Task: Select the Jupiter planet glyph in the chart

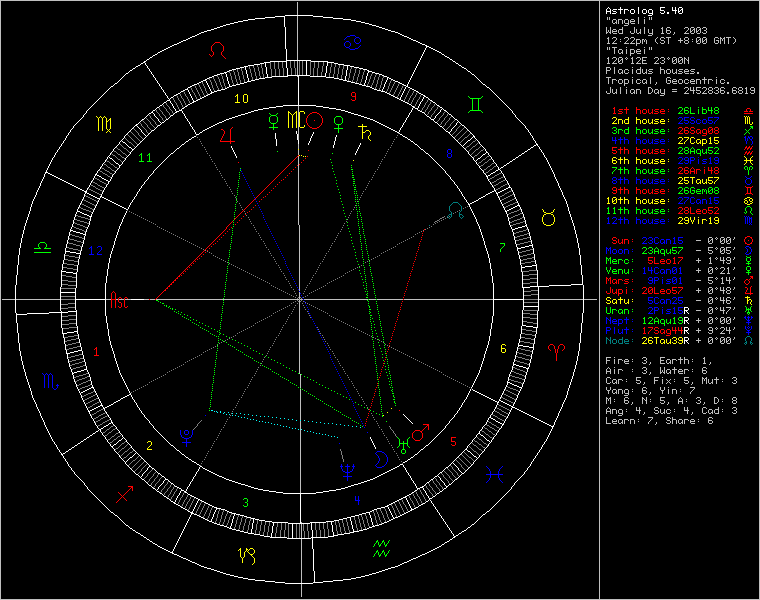Action: click(229, 136)
